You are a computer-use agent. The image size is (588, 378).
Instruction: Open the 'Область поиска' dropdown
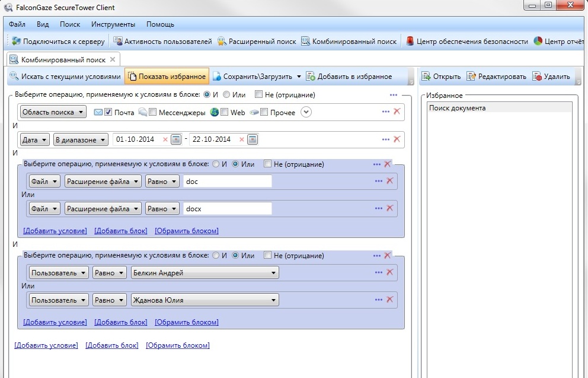53,112
